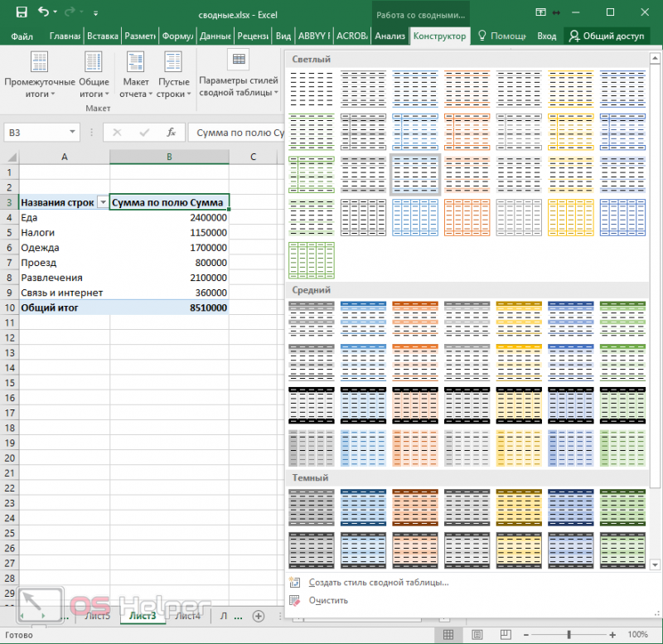Click the style gallery scroll up arrow
This screenshot has width=663, height=644.
coord(655,57)
